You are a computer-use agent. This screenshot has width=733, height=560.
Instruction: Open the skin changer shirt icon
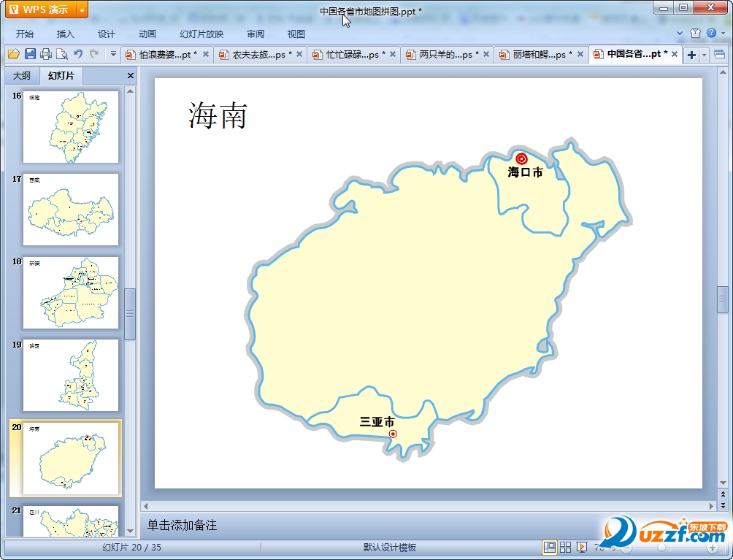[695, 33]
